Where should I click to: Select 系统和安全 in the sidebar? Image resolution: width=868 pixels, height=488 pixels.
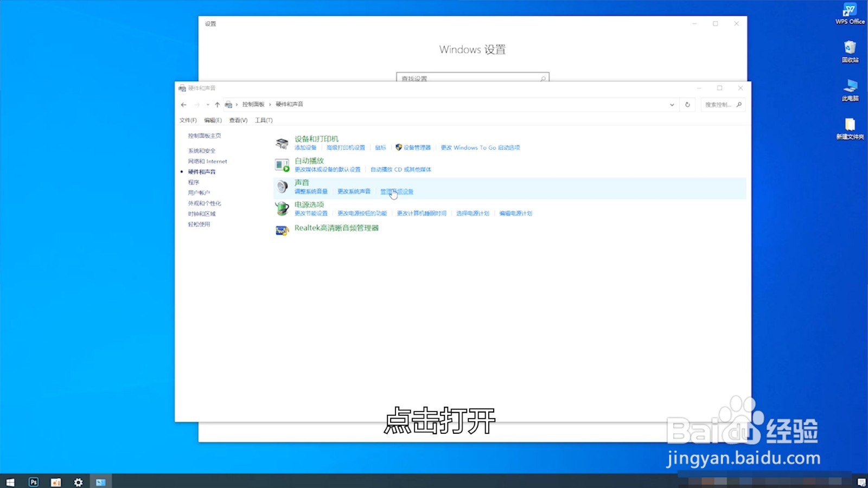[x=202, y=151]
